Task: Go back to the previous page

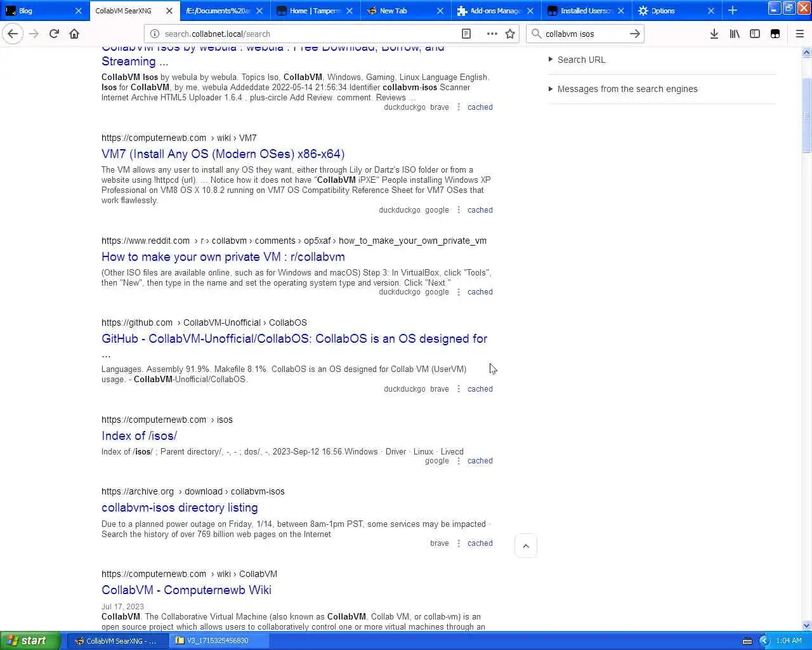Action: point(13,34)
